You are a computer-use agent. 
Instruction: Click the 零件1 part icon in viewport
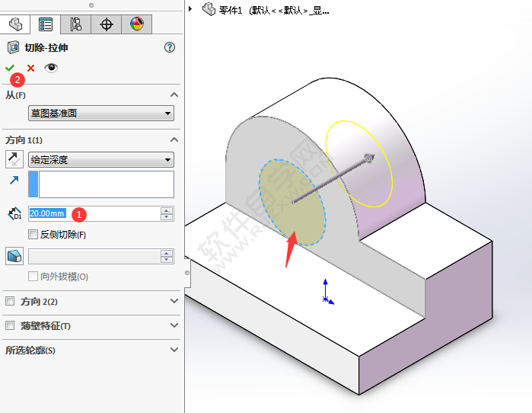click(209, 9)
